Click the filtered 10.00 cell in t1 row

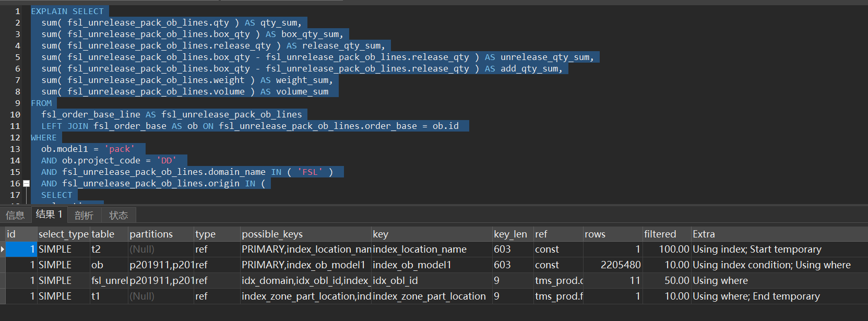[667, 296]
